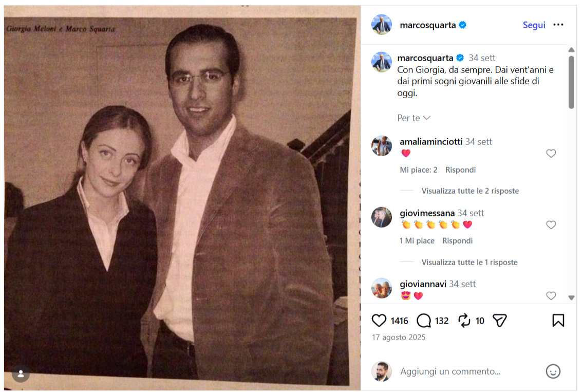Repost using the arrows icon

click(464, 321)
